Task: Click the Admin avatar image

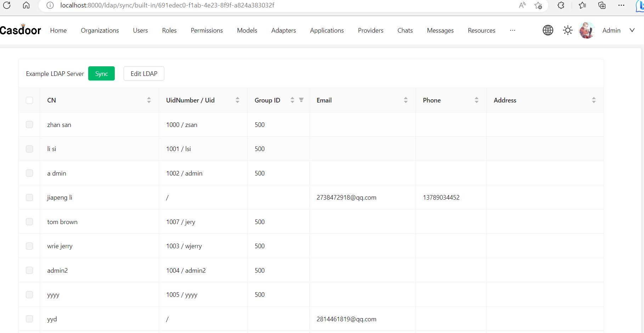Action: [x=587, y=30]
